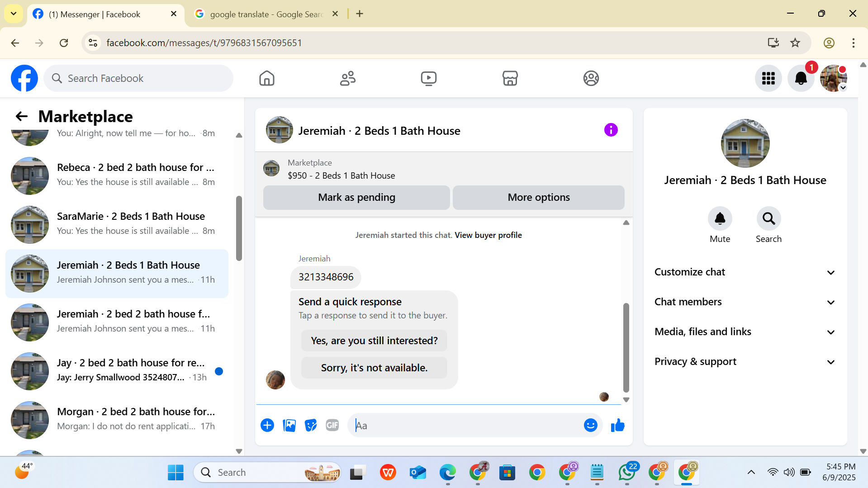Click the Windows taskbar Search box
Screen dimensions: 868x488
coord(267,473)
